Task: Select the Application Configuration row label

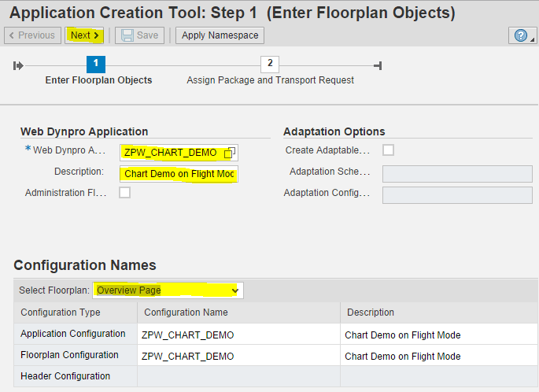Action: point(73,334)
